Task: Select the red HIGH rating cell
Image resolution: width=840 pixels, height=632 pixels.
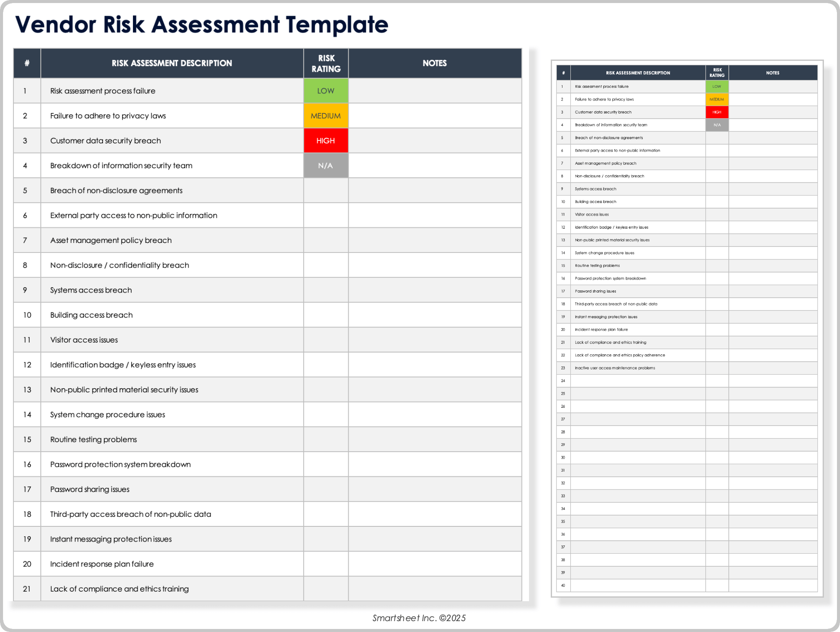Action: pyautogui.click(x=325, y=140)
